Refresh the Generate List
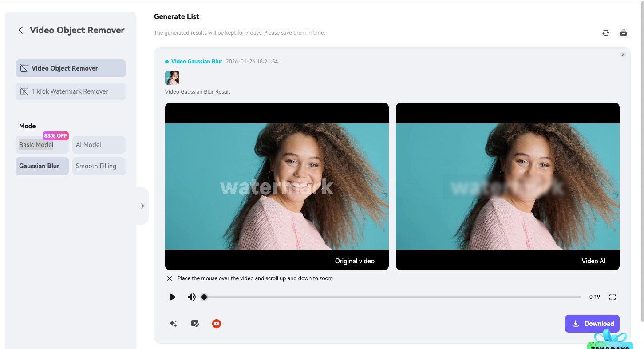 [605, 32]
